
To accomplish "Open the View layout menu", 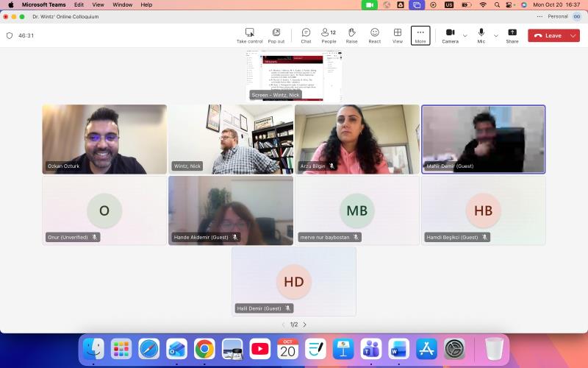I will (x=398, y=35).
